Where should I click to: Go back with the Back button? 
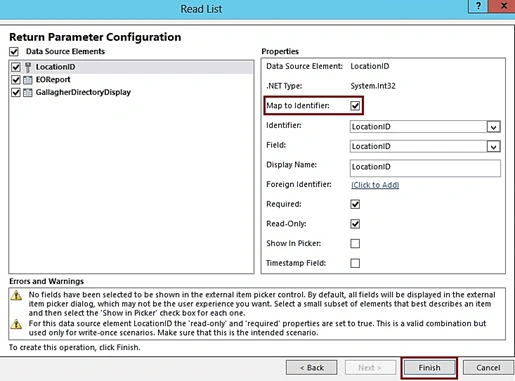tap(312, 368)
